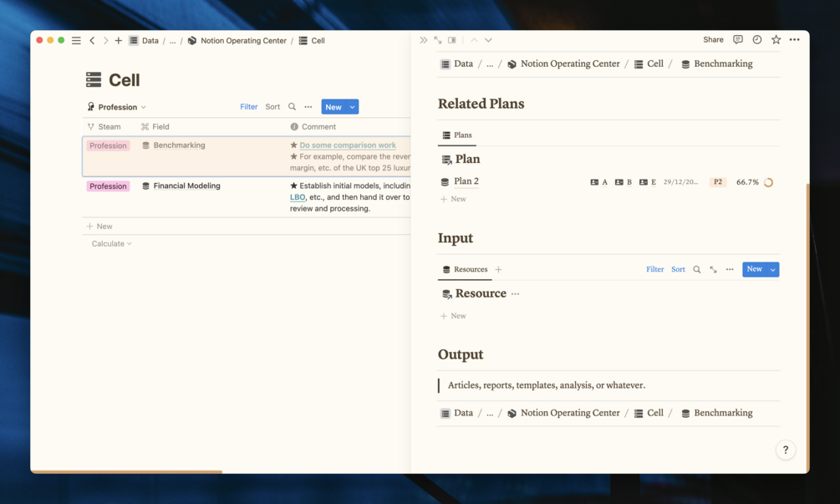
Task: Favorite page with star icon
Action: pos(776,39)
